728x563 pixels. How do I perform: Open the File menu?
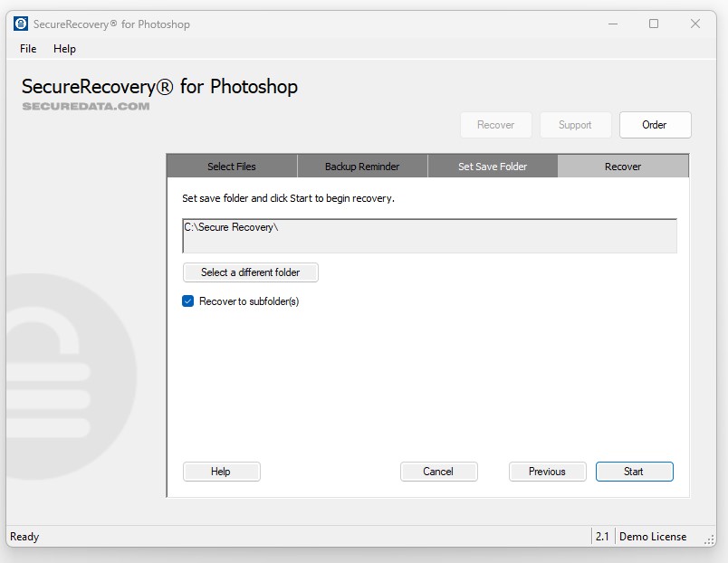coord(28,49)
